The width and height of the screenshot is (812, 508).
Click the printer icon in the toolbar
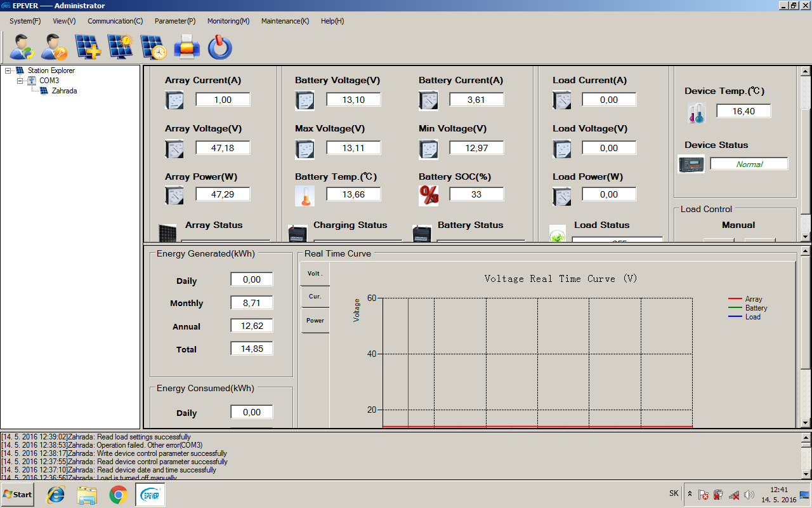tap(187, 47)
